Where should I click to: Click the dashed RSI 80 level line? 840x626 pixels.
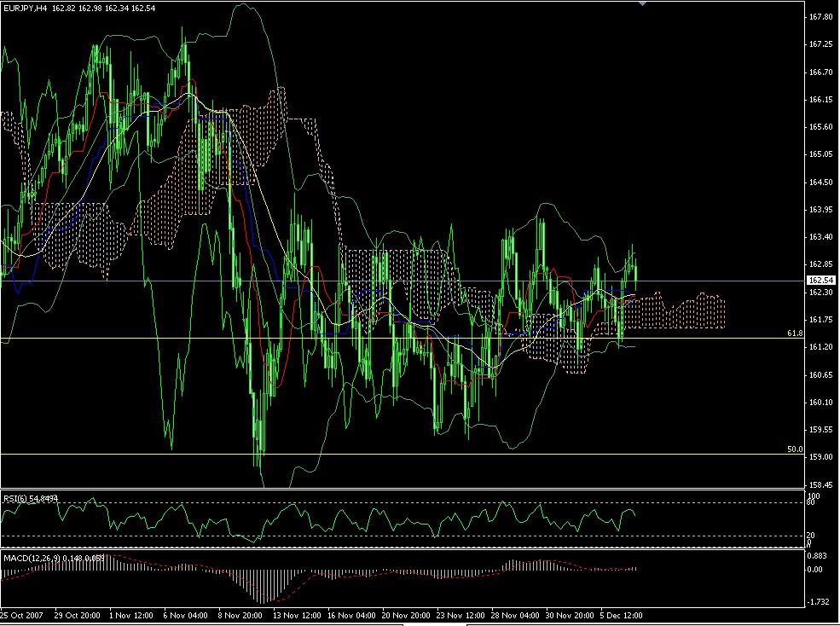384,502
